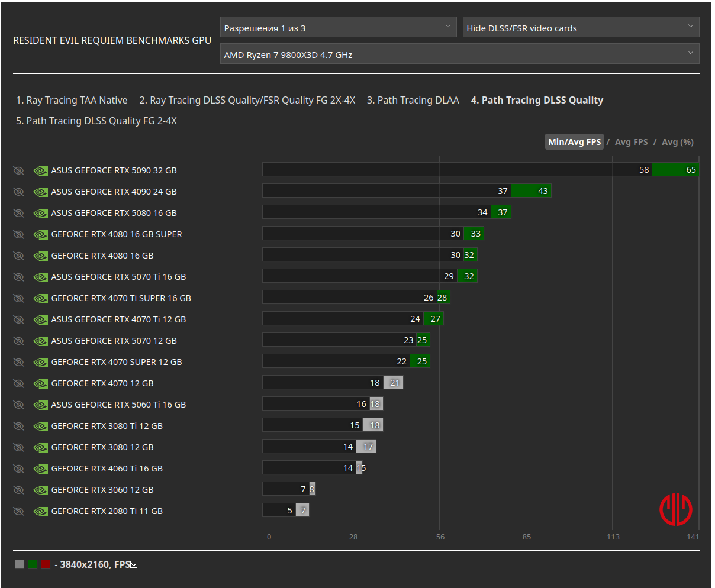This screenshot has height=588, width=715.
Task: Click the RTX 4090 green 43 FPS bar
Action: coord(531,191)
